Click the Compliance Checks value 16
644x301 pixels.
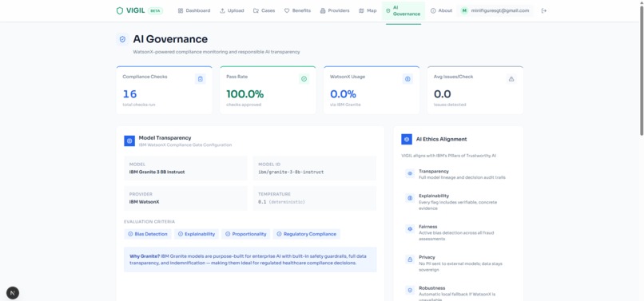pyautogui.click(x=129, y=94)
